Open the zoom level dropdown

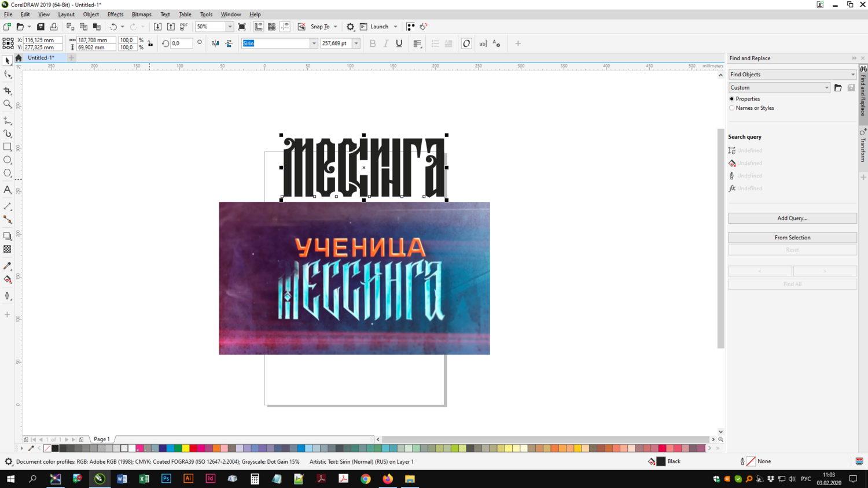pos(230,27)
